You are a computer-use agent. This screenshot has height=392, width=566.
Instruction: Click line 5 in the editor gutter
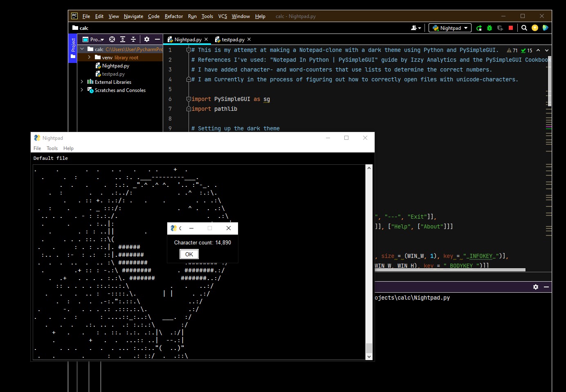point(170,89)
